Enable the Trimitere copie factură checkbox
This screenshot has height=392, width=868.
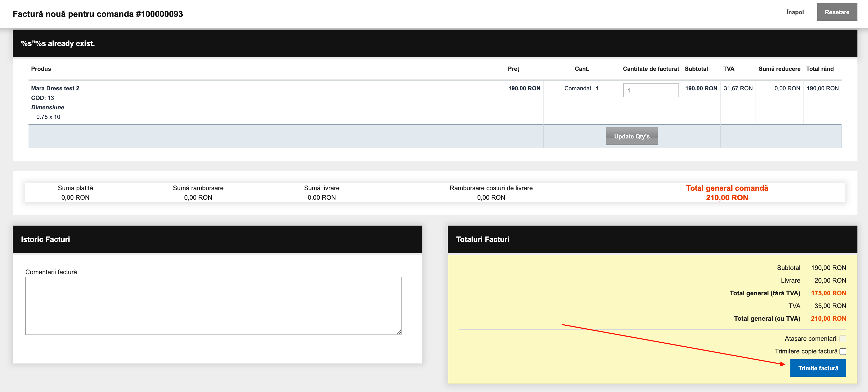click(842, 352)
